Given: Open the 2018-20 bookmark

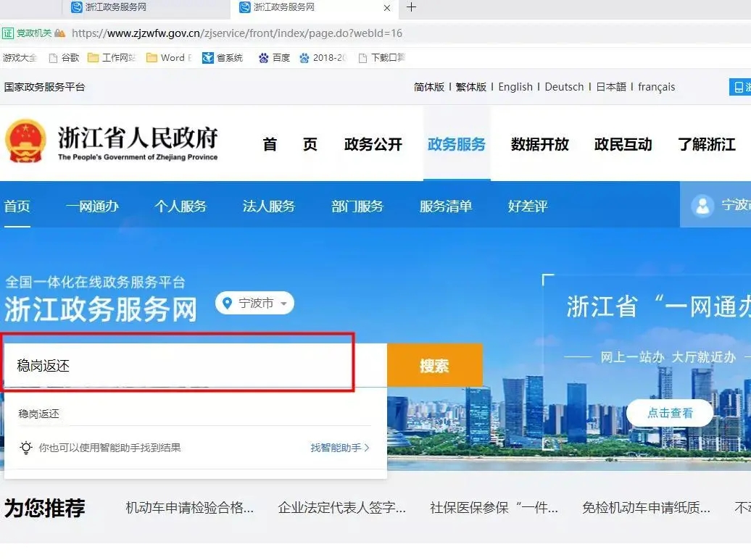Looking at the screenshot, I should point(323,58).
